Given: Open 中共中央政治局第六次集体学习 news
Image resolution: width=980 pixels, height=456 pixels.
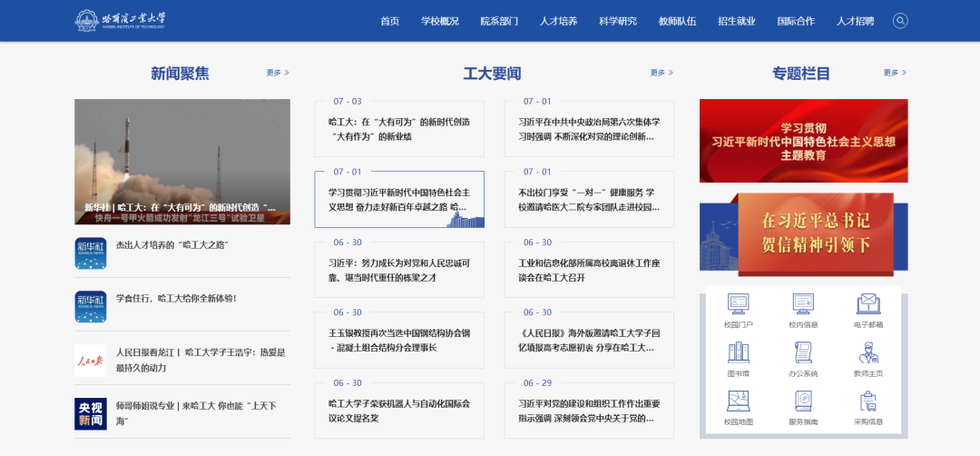Looking at the screenshot, I should coord(590,129).
